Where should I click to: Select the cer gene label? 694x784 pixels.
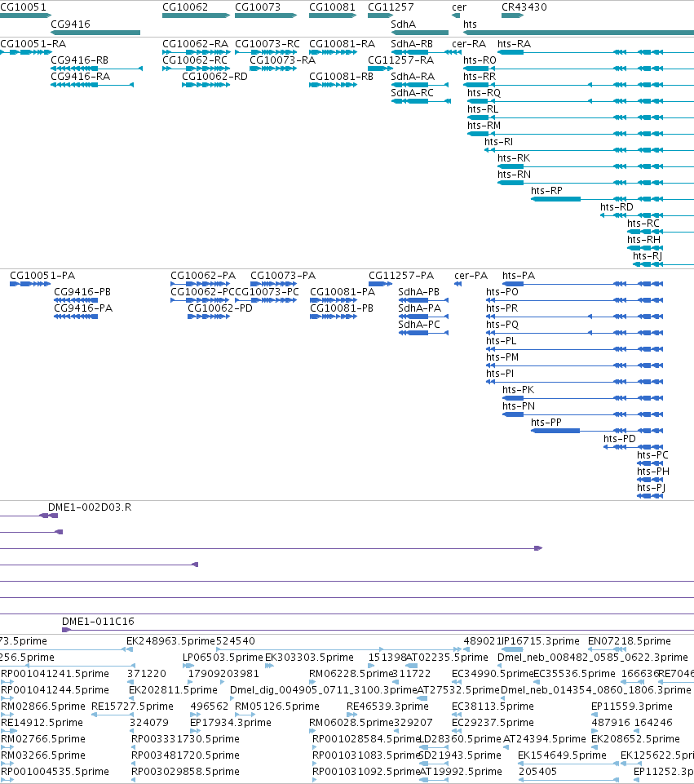point(458,7)
